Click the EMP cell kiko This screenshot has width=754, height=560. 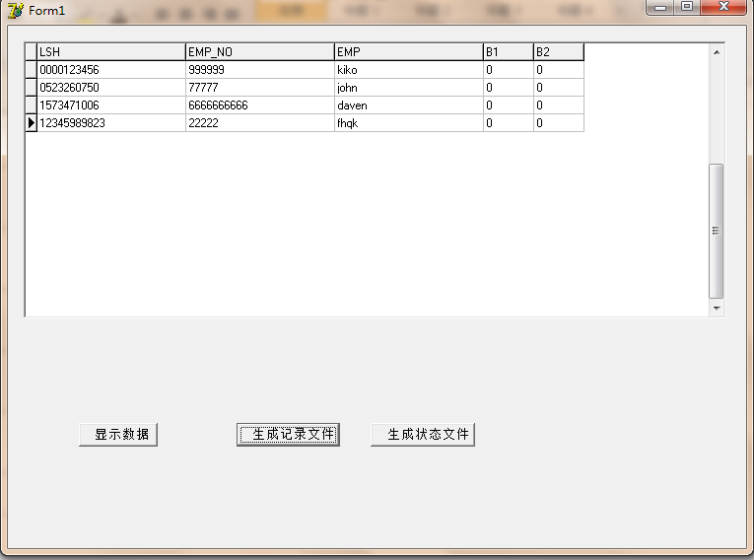(409, 70)
